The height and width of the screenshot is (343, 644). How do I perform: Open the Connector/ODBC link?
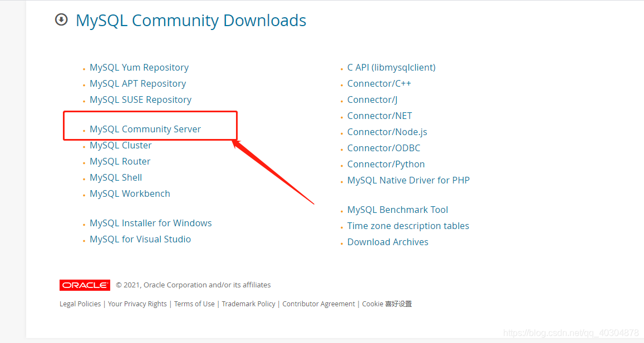(384, 148)
